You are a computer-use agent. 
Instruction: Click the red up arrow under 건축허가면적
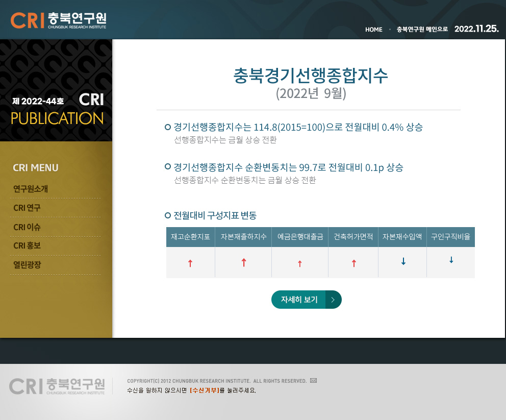(353, 263)
